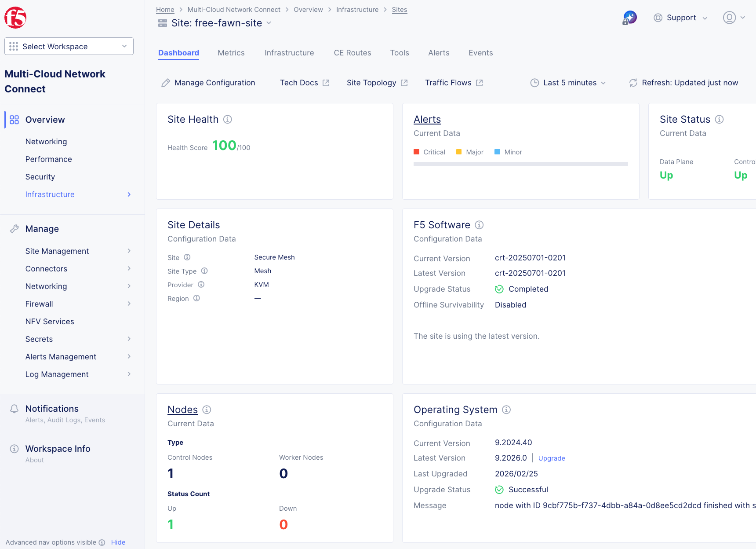This screenshot has width=756, height=549.
Task: Click the Operating System info icon
Action: (506, 410)
